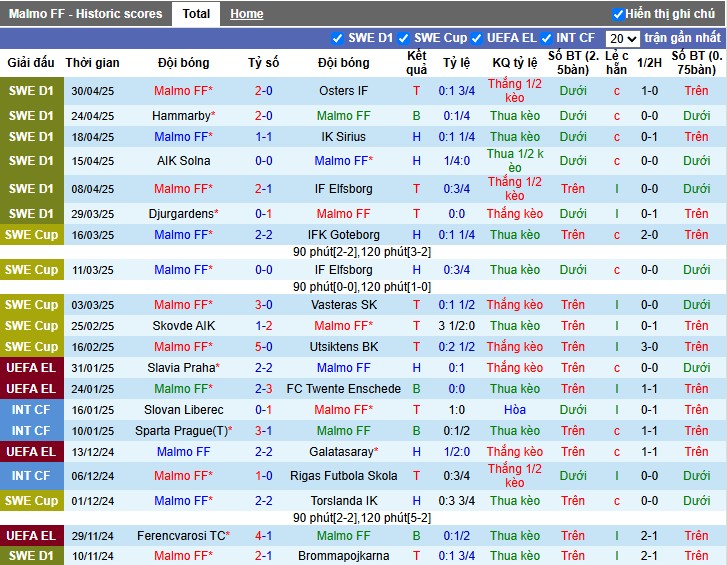This screenshot has width=727, height=565.
Task: Click the SWE D1 label on 30/04/25 row
Action: click(31, 91)
